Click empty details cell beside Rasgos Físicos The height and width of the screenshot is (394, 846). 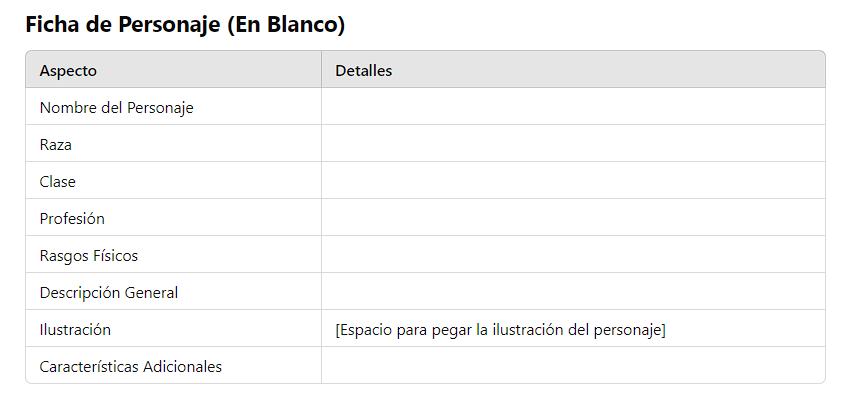(x=574, y=254)
